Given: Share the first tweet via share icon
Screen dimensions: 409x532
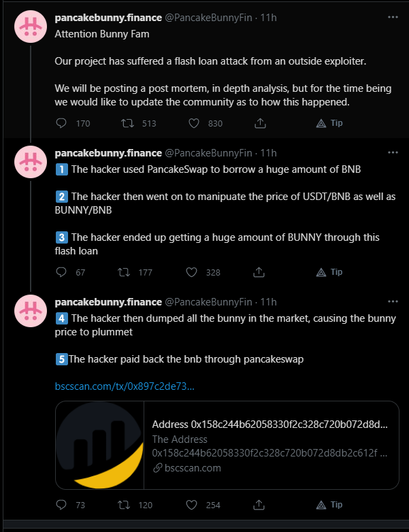Looking at the screenshot, I should click(260, 123).
